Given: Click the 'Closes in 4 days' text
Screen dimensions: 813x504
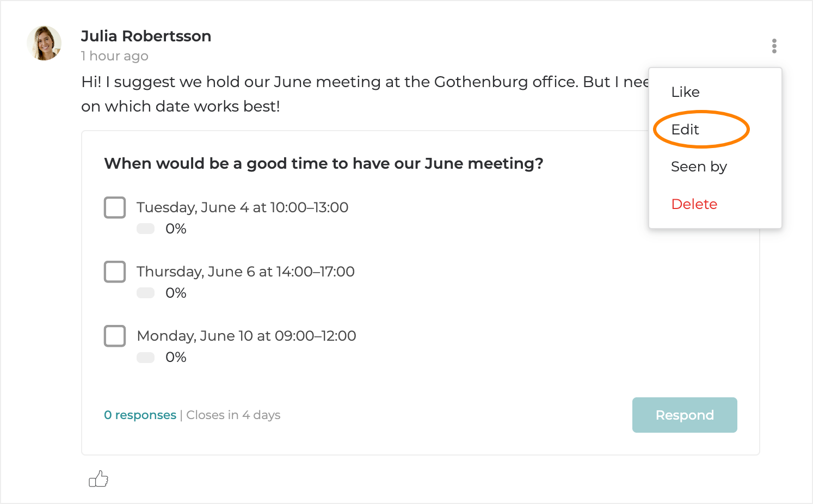Looking at the screenshot, I should (x=233, y=415).
